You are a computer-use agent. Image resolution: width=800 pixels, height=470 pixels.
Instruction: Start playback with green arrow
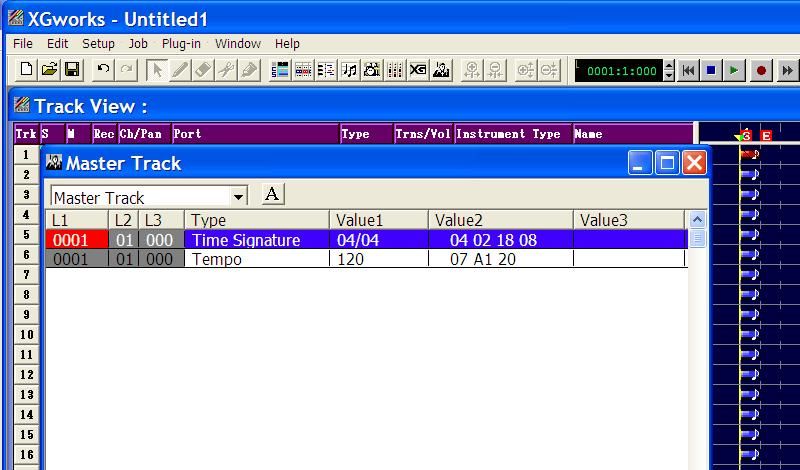point(734,70)
